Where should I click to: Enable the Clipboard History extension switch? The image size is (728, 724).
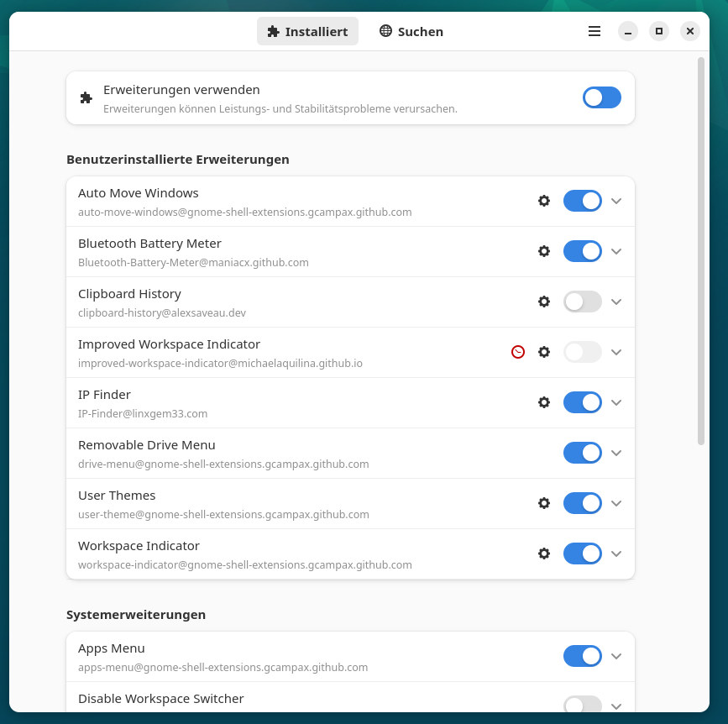(x=583, y=302)
